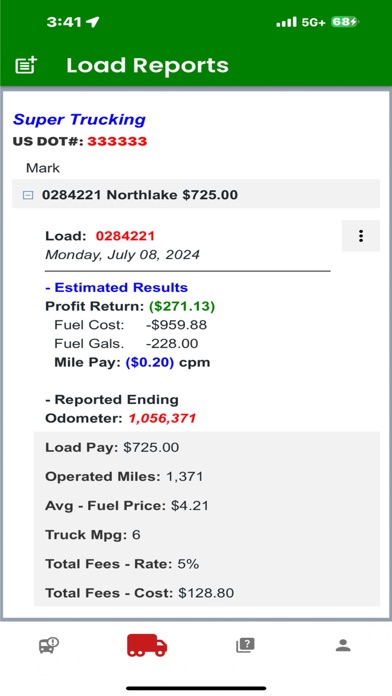This screenshot has width=392, height=696.
Task: Tap the Estimated Results section heading
Action: (x=116, y=287)
